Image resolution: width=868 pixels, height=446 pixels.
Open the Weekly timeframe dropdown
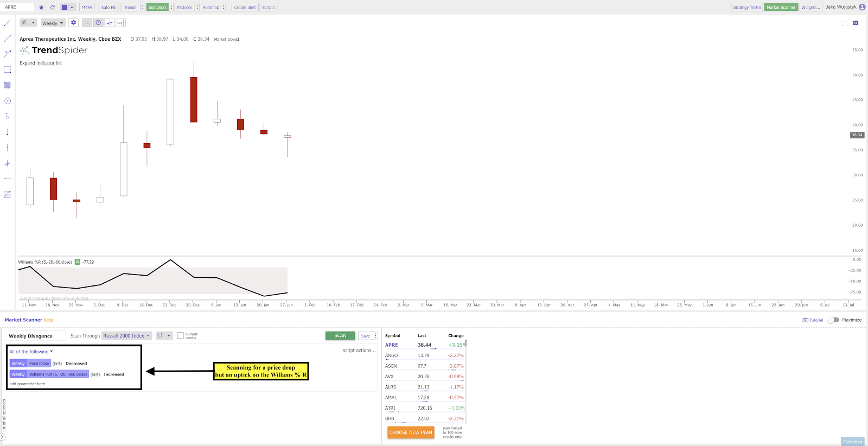[x=53, y=23]
